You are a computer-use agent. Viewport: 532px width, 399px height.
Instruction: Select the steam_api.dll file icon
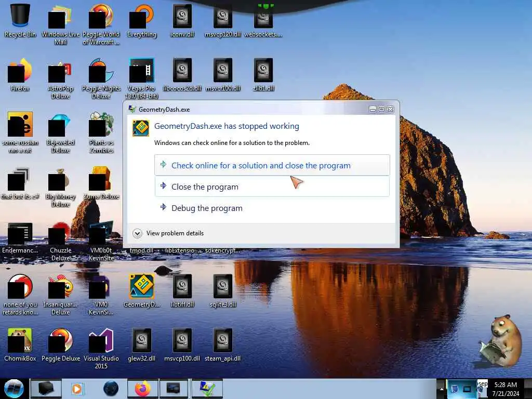(x=222, y=345)
